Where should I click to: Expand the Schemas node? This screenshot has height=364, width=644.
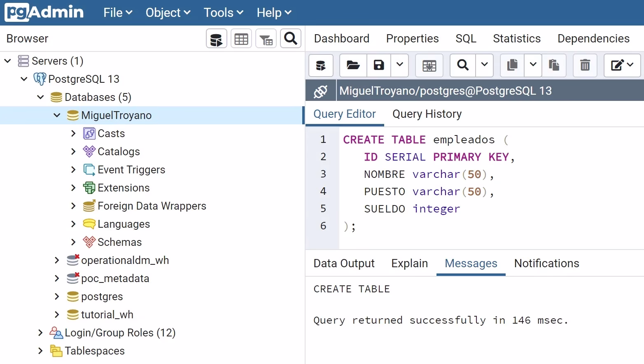[73, 242]
